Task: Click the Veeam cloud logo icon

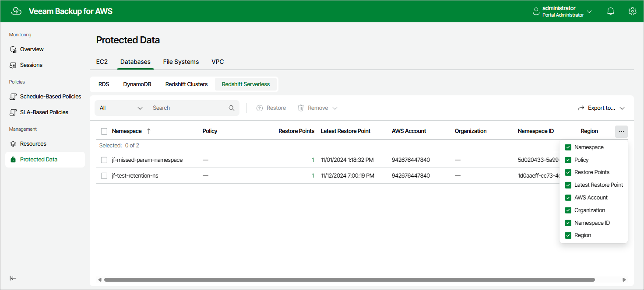Action: click(16, 11)
